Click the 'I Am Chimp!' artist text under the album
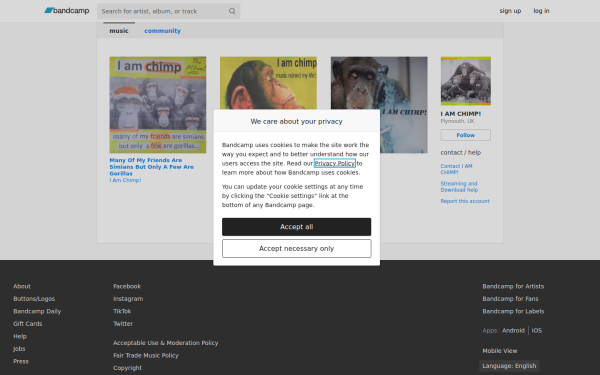600x375 pixels. pos(125,180)
